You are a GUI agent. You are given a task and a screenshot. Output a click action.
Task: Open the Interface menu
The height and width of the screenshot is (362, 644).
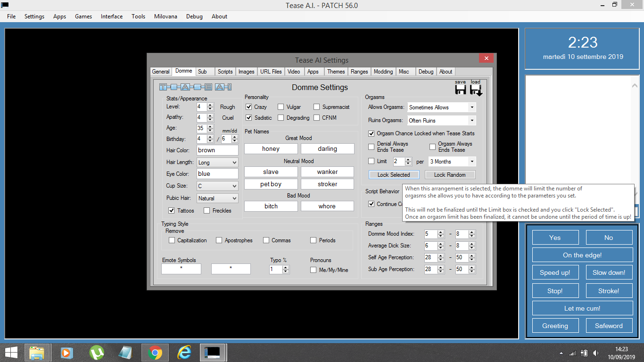pyautogui.click(x=112, y=16)
